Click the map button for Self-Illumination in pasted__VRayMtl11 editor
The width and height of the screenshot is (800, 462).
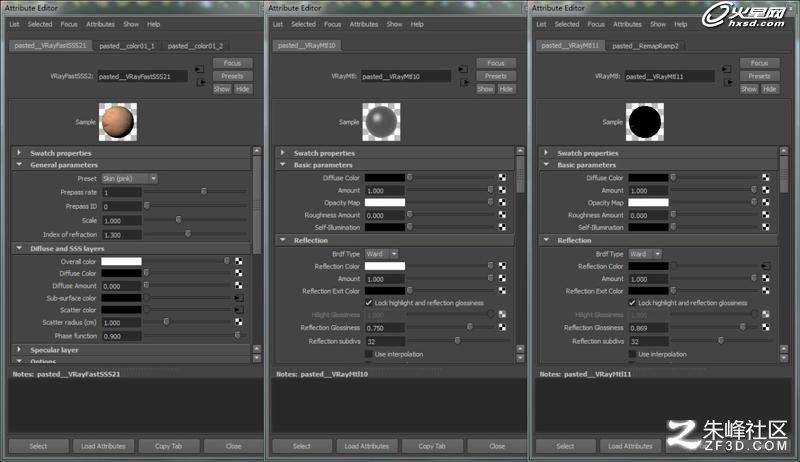[x=766, y=227]
